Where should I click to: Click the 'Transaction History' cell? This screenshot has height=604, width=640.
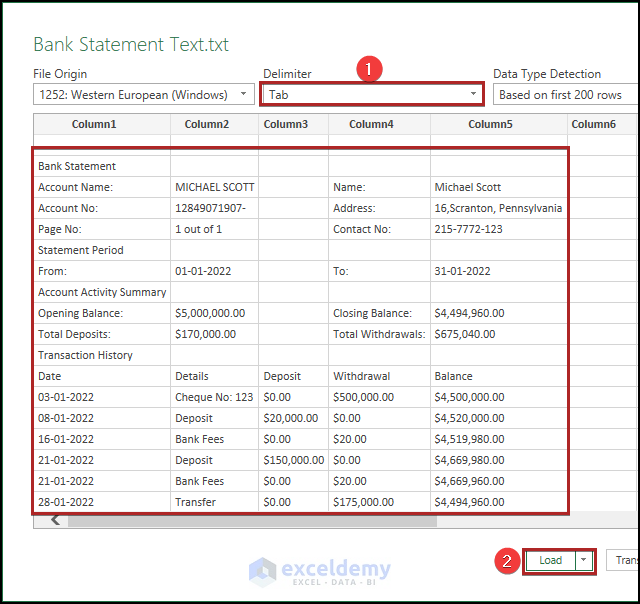point(102,355)
